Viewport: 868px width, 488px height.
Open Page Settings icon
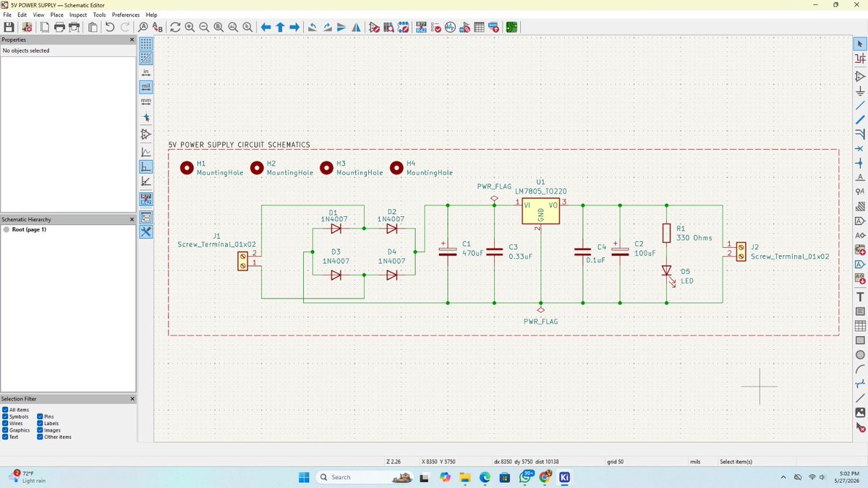pos(45,27)
